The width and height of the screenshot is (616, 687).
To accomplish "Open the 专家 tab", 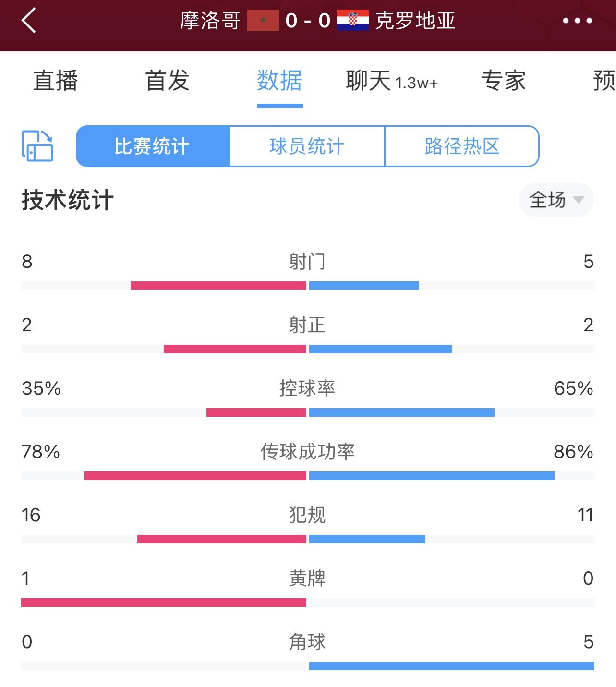I will point(504,81).
